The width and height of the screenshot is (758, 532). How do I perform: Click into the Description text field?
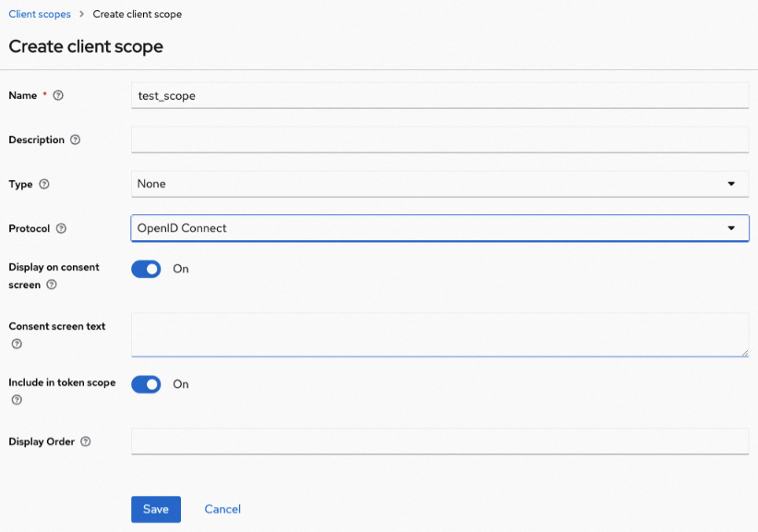439,139
